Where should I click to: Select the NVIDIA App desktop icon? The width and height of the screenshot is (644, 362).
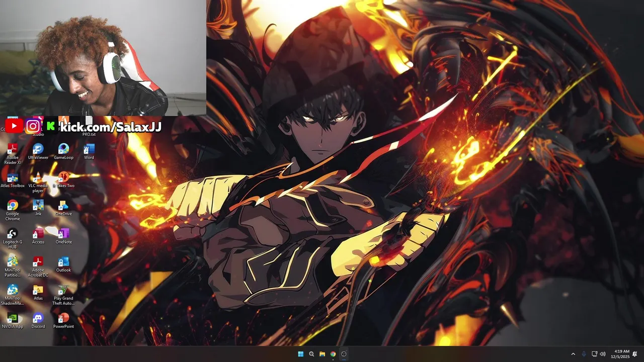click(x=13, y=321)
